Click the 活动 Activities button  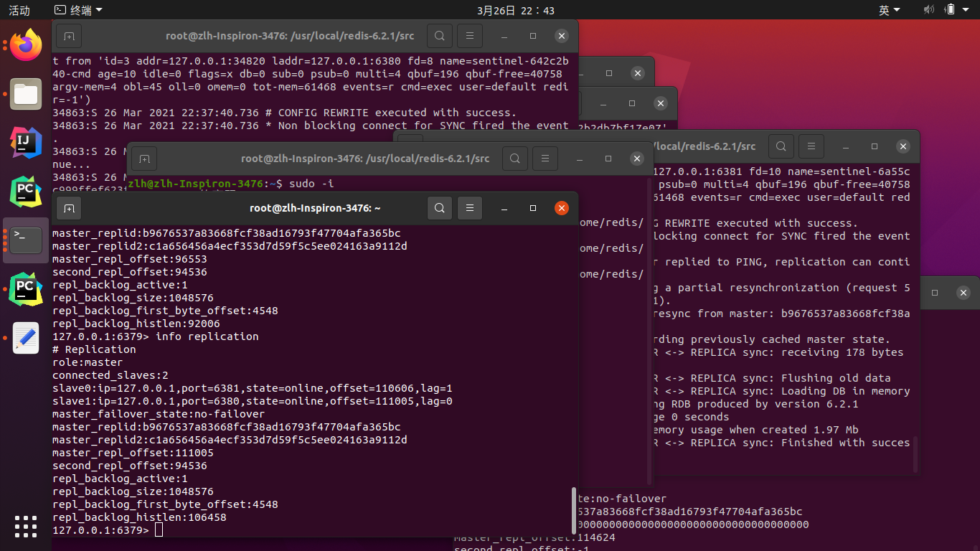19,10
